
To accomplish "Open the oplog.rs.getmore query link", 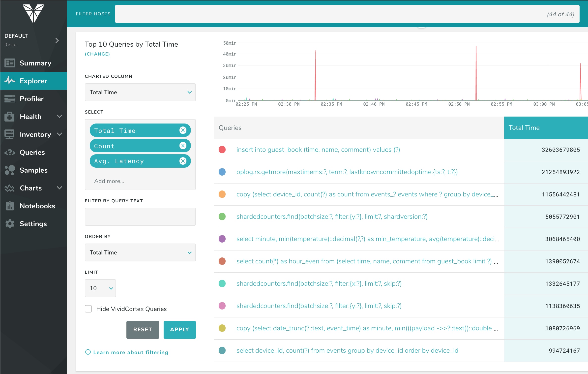I will pos(347,172).
